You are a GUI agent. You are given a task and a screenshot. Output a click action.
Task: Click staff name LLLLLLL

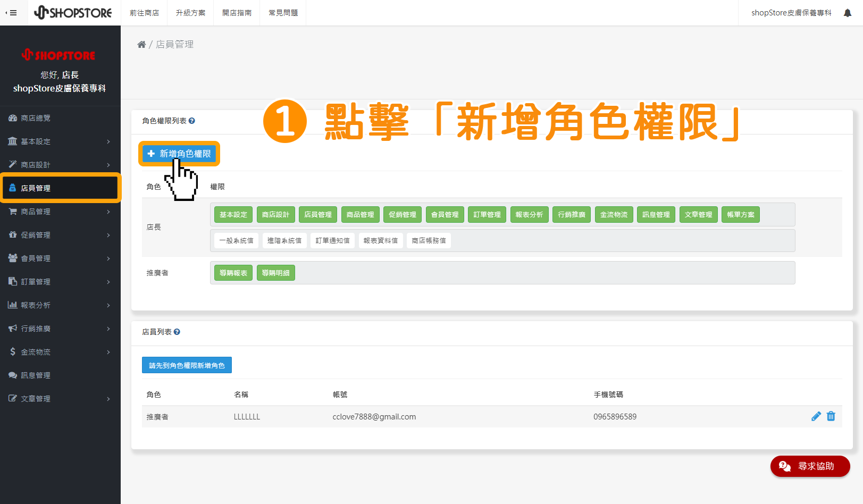pos(247,417)
